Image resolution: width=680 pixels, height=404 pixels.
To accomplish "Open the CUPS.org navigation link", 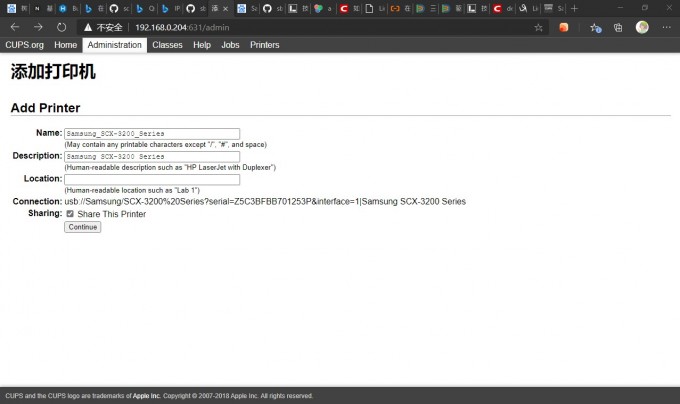I will (24, 45).
